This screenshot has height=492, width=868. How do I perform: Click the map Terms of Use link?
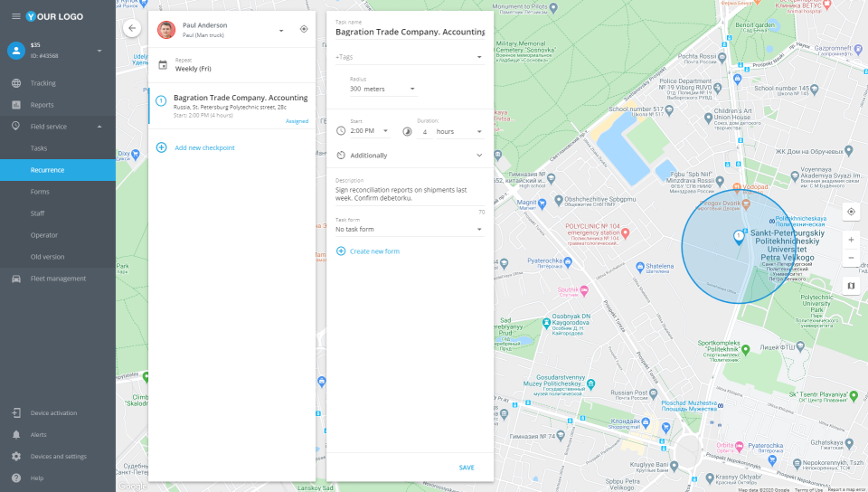[808, 490]
